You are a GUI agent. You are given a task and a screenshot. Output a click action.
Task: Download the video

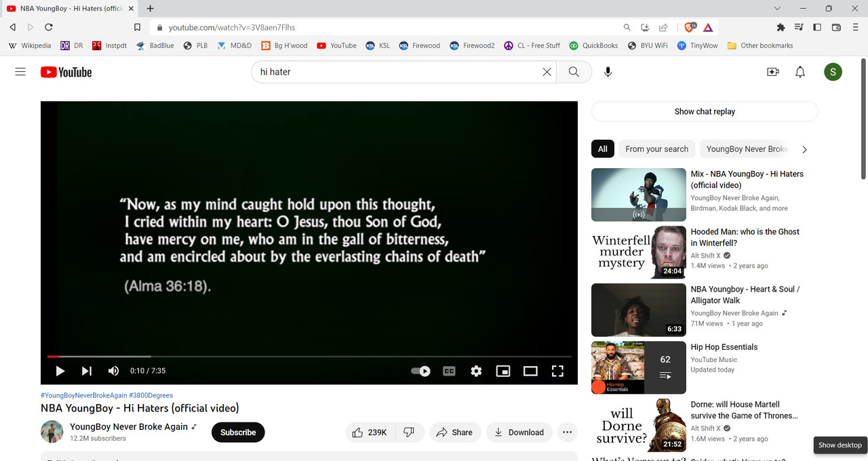[x=519, y=433]
